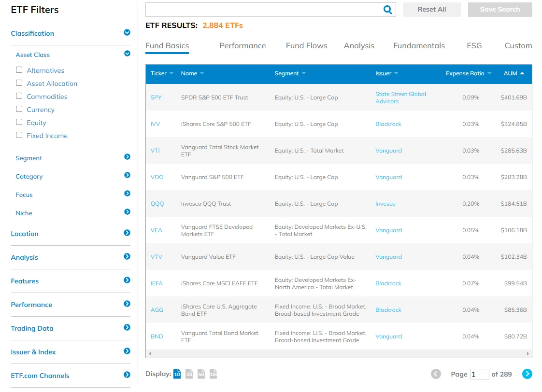Show 10 results per page icon

click(177, 374)
